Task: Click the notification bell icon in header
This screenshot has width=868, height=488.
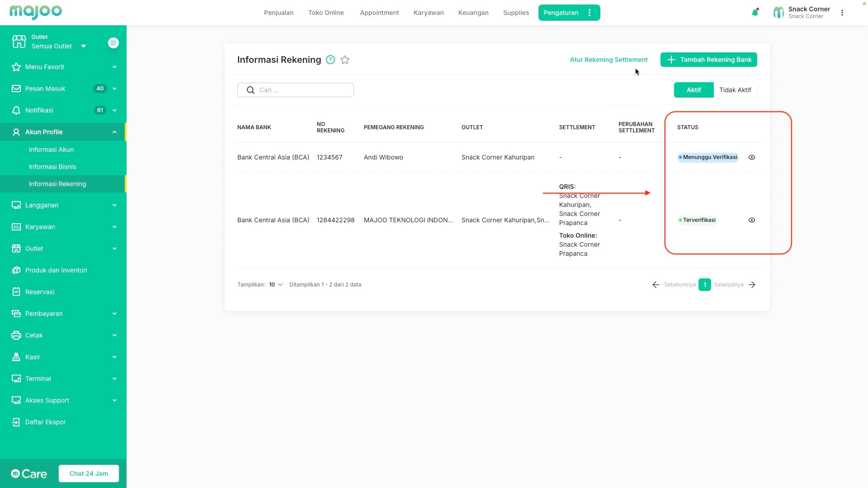Action: (x=755, y=13)
